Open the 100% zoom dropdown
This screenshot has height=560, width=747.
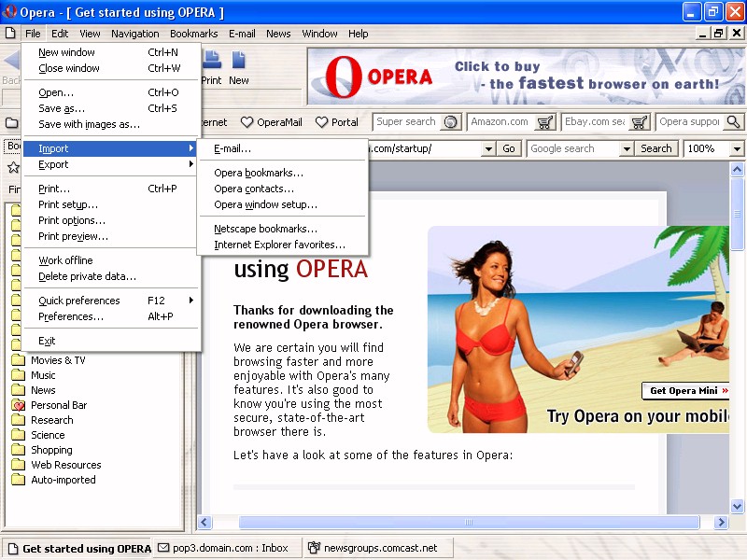coord(737,148)
